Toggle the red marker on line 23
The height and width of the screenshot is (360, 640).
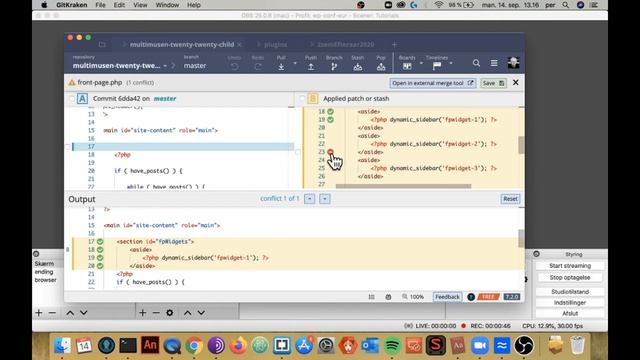(x=330, y=152)
